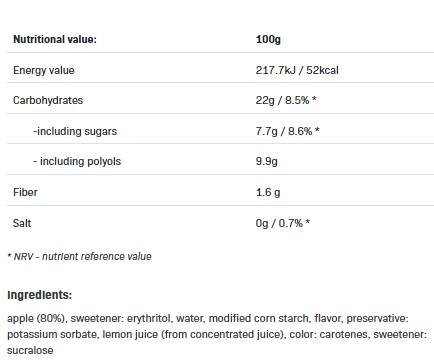Select the 7.7g / 8.6% value
The image size is (434, 364).
tap(287, 131)
